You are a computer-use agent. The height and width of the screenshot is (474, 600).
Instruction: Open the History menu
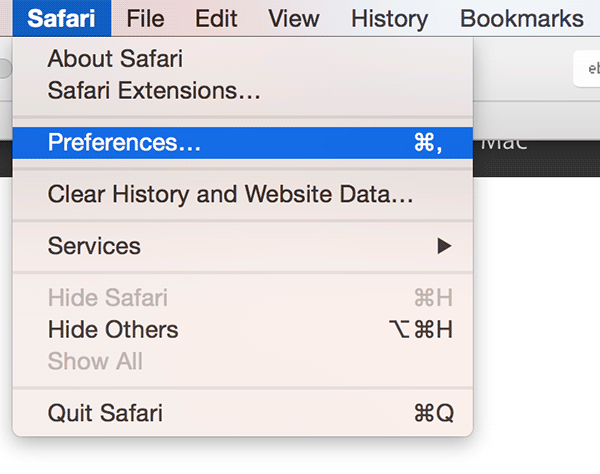coord(389,18)
